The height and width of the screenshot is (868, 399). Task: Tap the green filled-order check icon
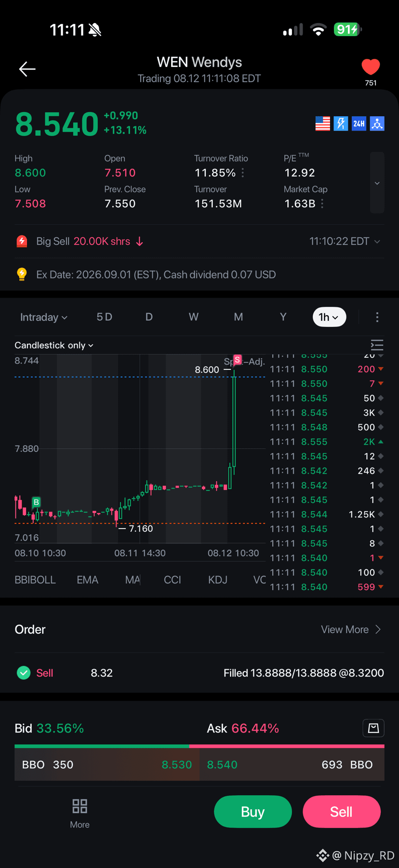click(x=24, y=673)
